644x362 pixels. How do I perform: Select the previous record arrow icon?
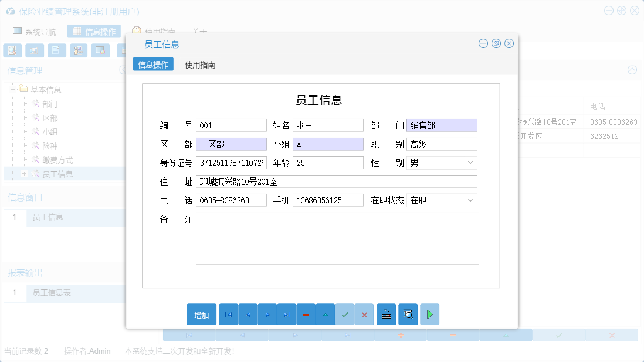coord(248,315)
